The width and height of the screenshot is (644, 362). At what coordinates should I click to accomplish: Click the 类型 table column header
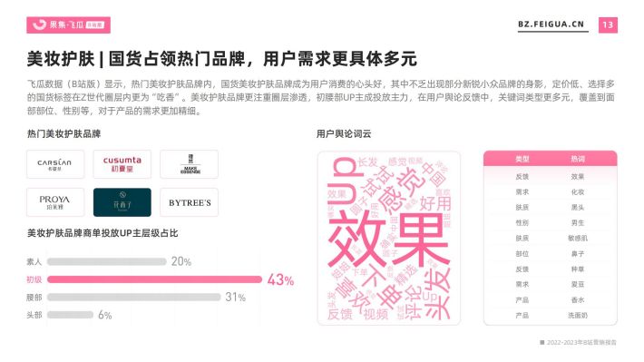tap(522, 159)
